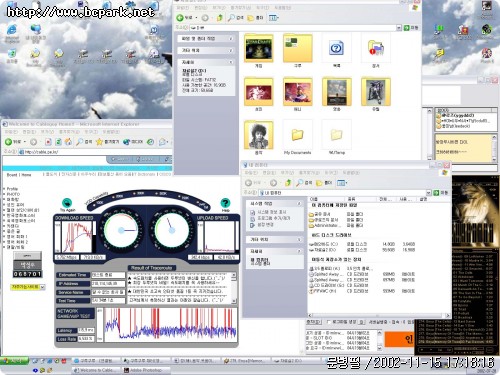Collapse the Details panel in the top Explorer

231,62
